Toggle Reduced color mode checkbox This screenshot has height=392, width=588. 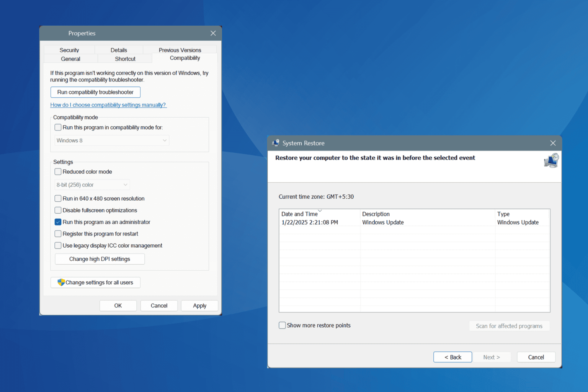tap(58, 172)
